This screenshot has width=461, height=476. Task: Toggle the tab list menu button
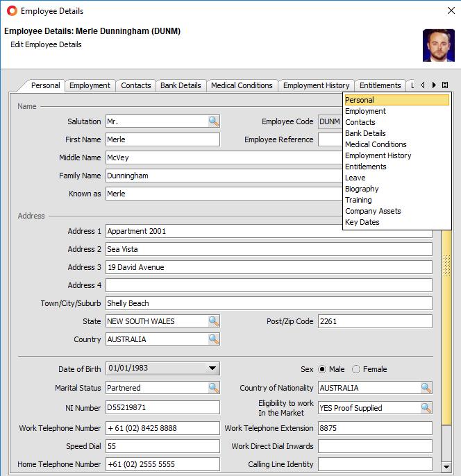point(445,85)
